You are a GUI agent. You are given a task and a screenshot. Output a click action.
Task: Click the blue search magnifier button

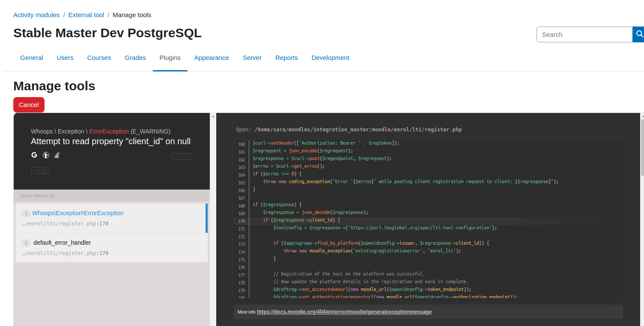638,34
